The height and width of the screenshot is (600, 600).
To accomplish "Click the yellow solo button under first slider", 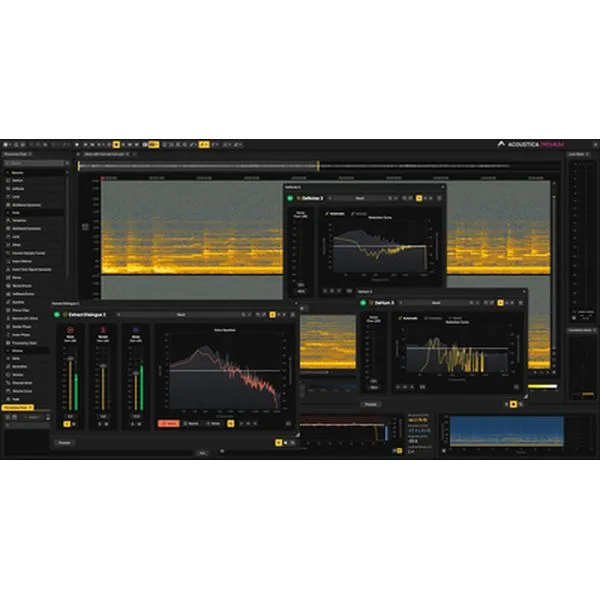I will (67, 424).
